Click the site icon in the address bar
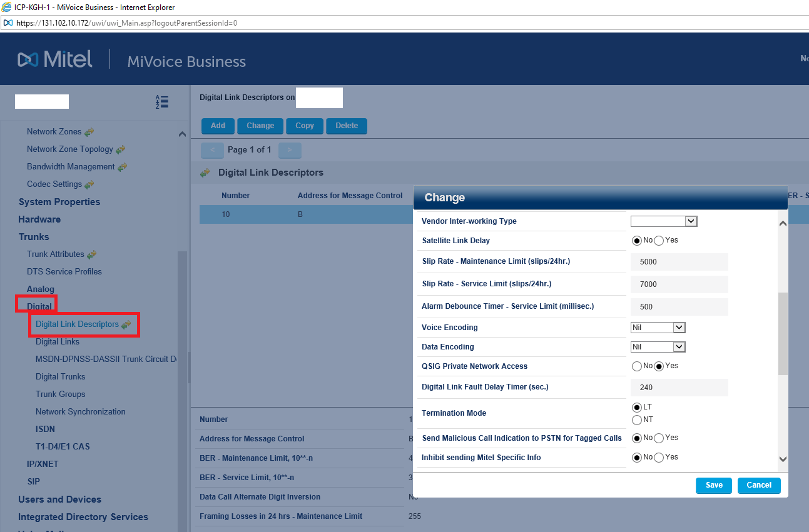The height and width of the screenshot is (532, 809). [x=8, y=23]
